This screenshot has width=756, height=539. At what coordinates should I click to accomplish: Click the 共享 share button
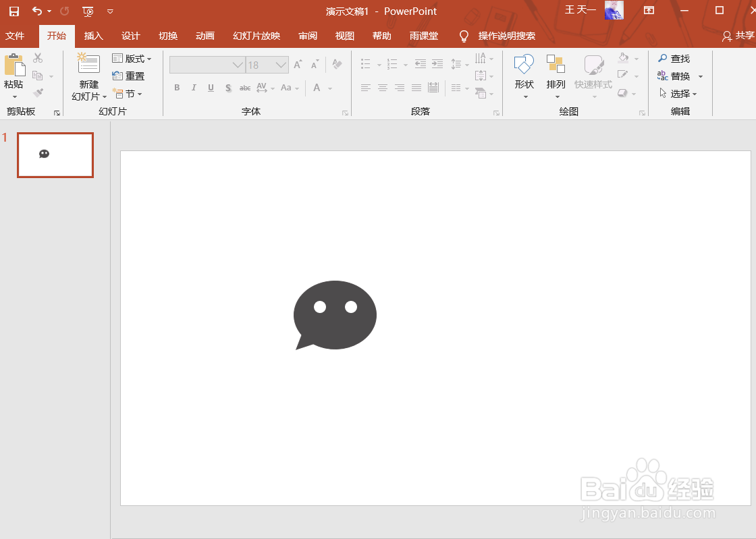coord(738,36)
